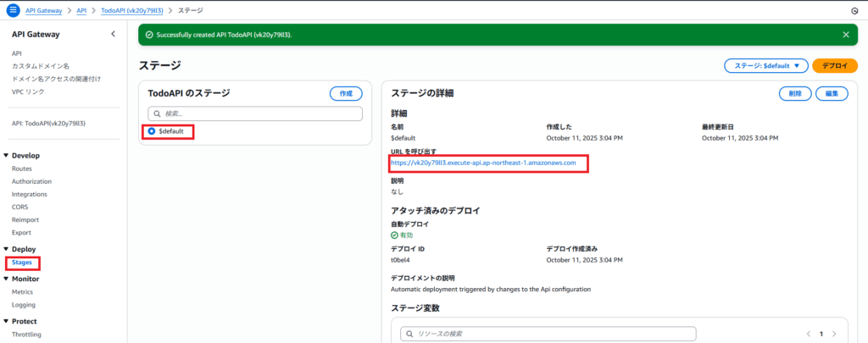Click the 削除 button in stage details
This screenshot has width=868, height=343.
(x=795, y=93)
